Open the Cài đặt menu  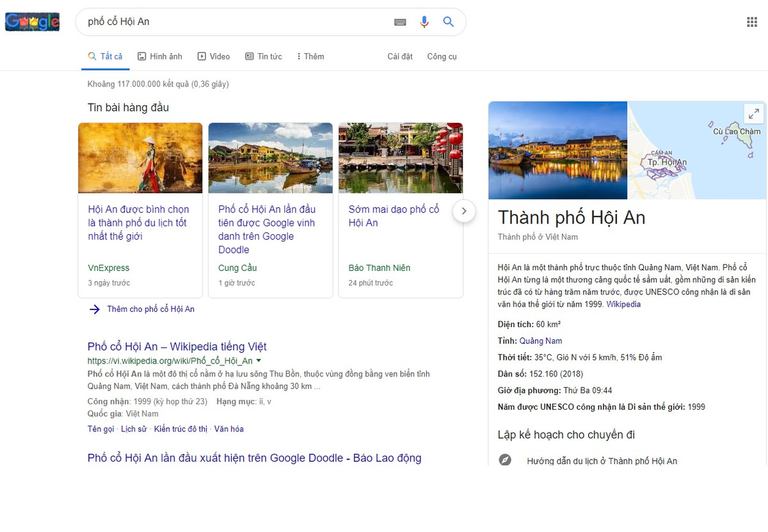point(399,56)
